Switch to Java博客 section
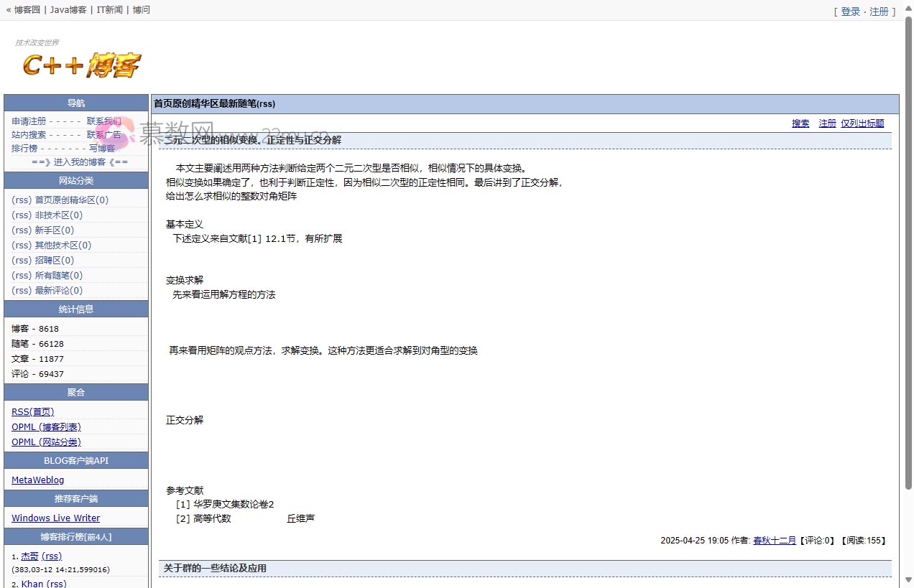This screenshot has height=588, width=914. click(x=66, y=9)
